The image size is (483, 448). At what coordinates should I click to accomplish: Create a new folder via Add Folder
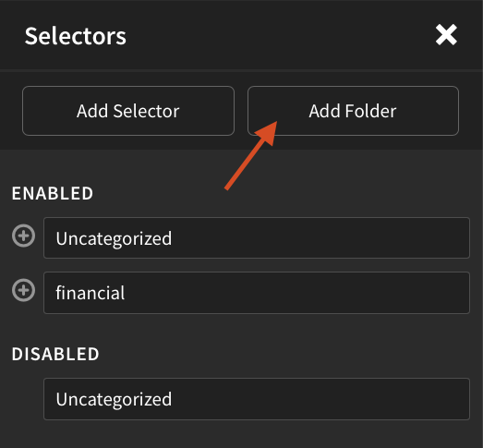click(353, 111)
